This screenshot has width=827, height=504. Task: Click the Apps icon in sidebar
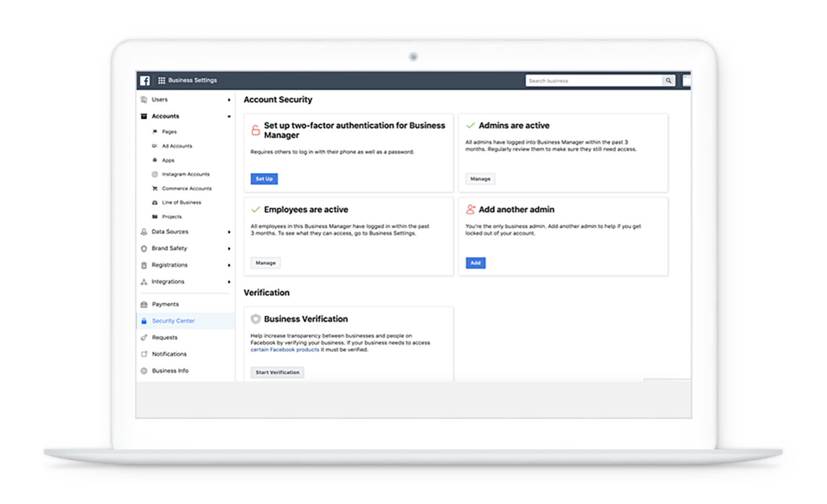155,160
